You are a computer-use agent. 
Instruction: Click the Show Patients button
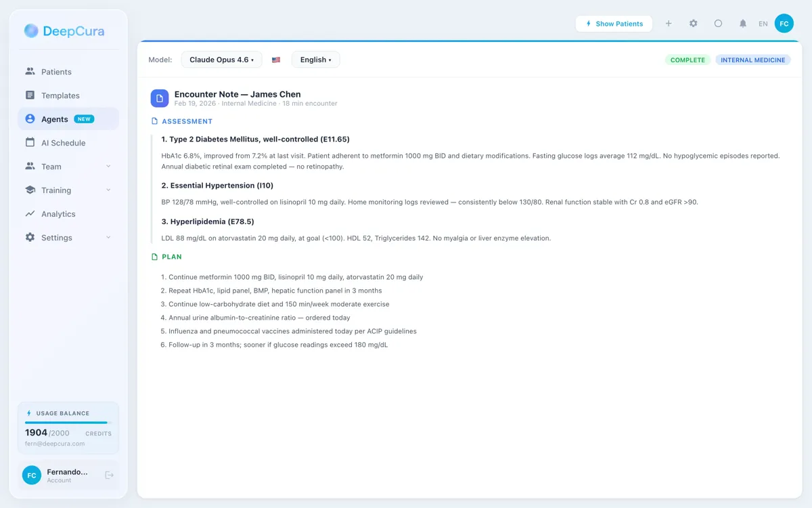[x=614, y=23]
